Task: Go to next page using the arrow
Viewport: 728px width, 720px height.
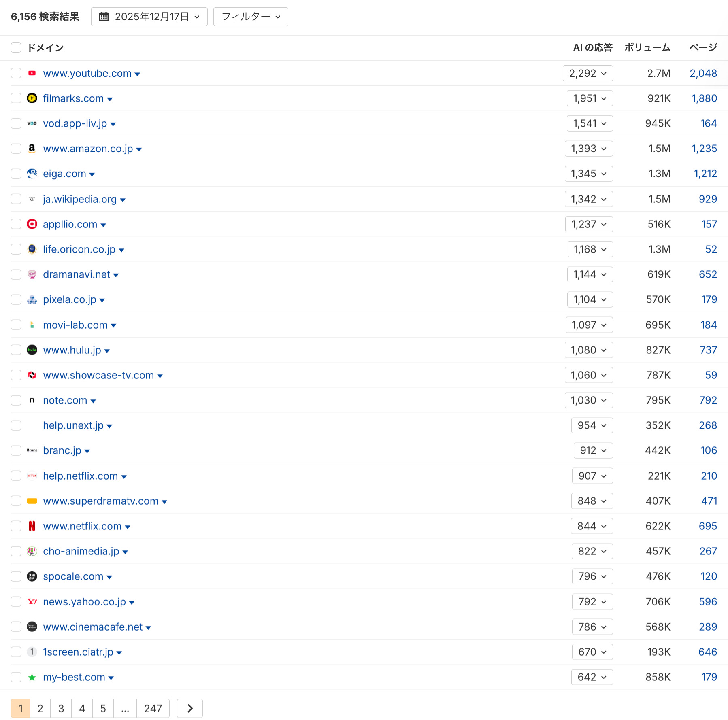Action: (189, 708)
